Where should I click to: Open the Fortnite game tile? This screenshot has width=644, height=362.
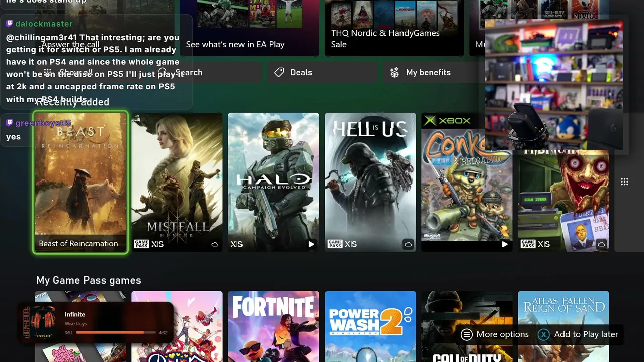274,327
